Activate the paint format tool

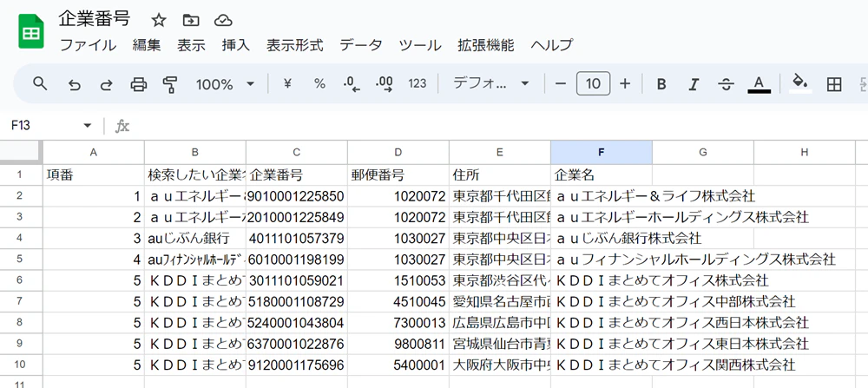[x=170, y=84]
